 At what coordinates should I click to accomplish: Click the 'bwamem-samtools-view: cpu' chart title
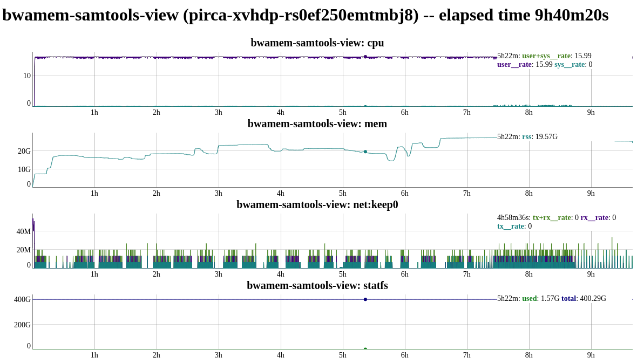point(317,43)
